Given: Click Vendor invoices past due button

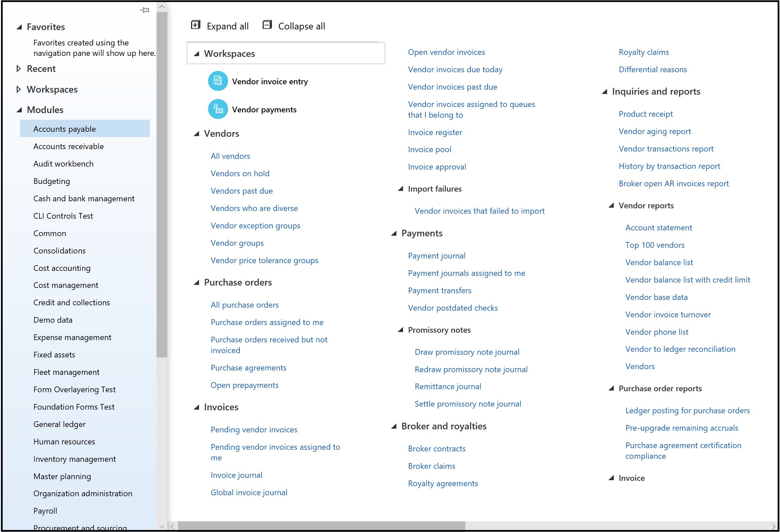Looking at the screenshot, I should tap(452, 87).
